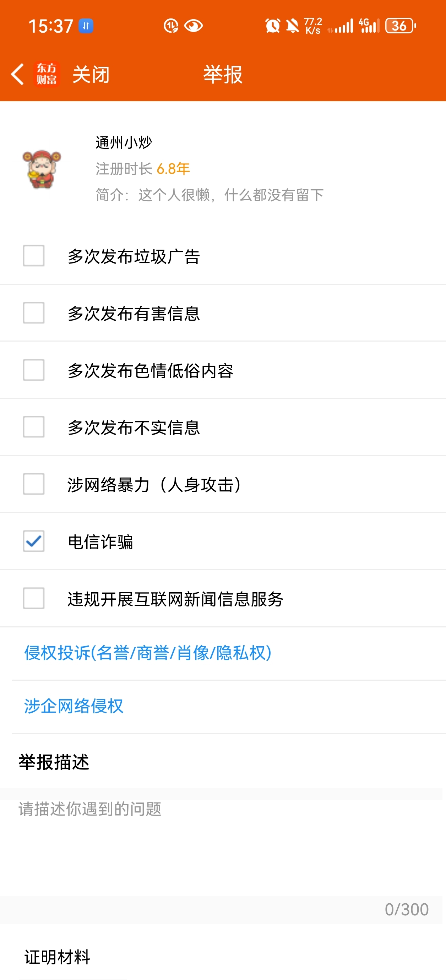Tap the alarm clock status icon

[x=272, y=26]
